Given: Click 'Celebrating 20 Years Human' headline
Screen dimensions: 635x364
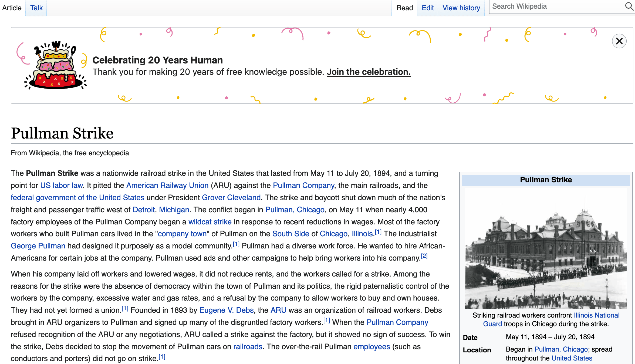Looking at the screenshot, I should [x=158, y=60].
